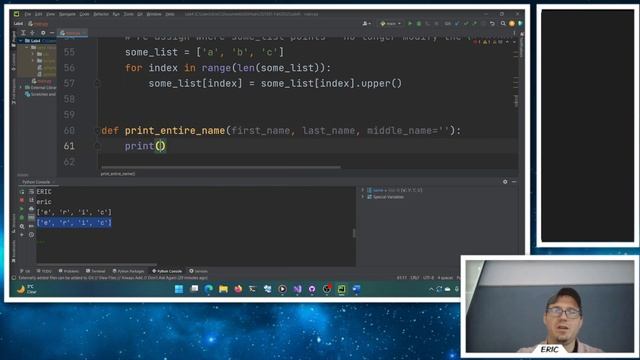Click project panel settings gear icon
This screenshot has width=640, height=360.
[x=43, y=33]
